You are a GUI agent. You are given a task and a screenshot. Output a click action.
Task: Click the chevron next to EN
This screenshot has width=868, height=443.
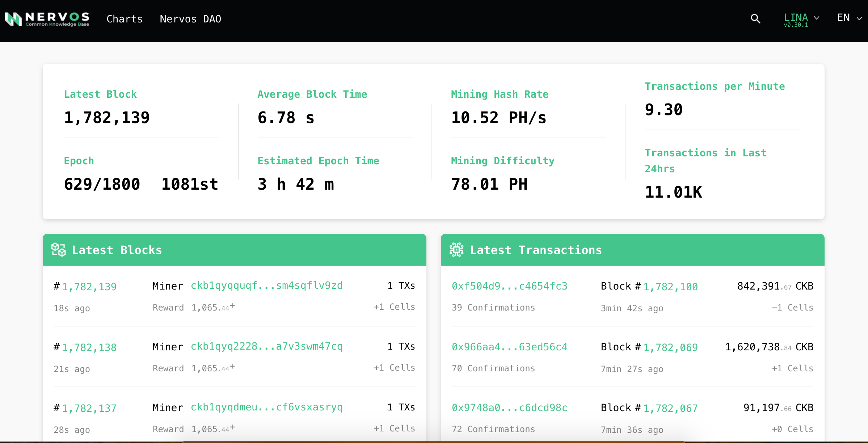(859, 18)
